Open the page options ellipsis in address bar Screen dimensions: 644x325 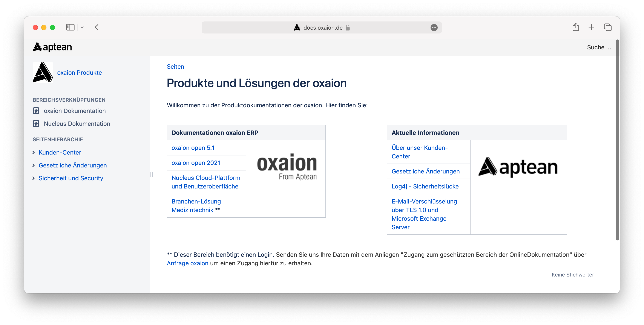434,27
